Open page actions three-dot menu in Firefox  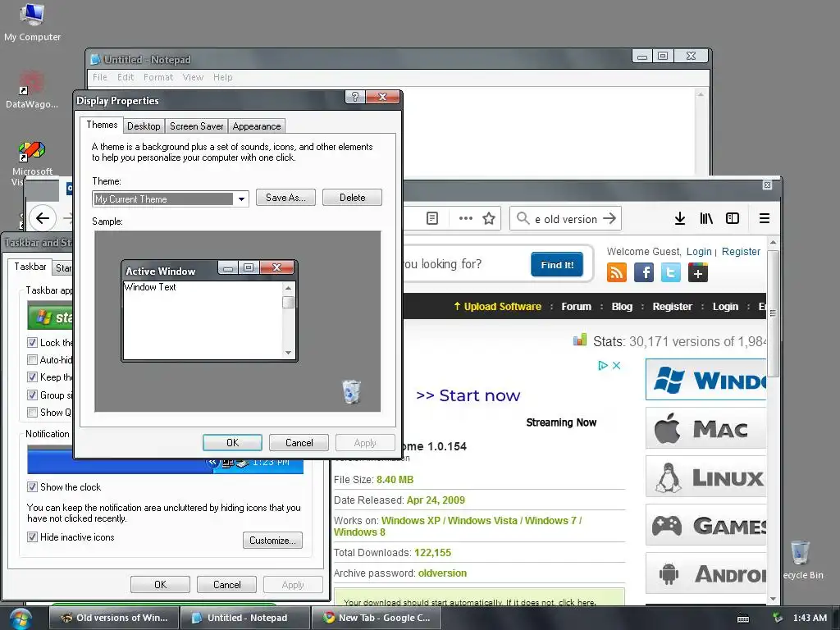point(466,218)
